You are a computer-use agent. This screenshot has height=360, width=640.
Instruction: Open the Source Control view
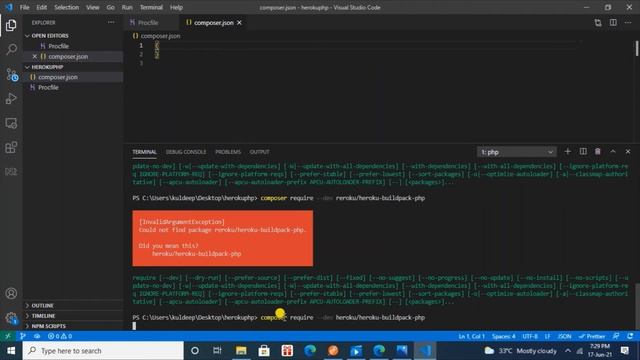(11, 74)
